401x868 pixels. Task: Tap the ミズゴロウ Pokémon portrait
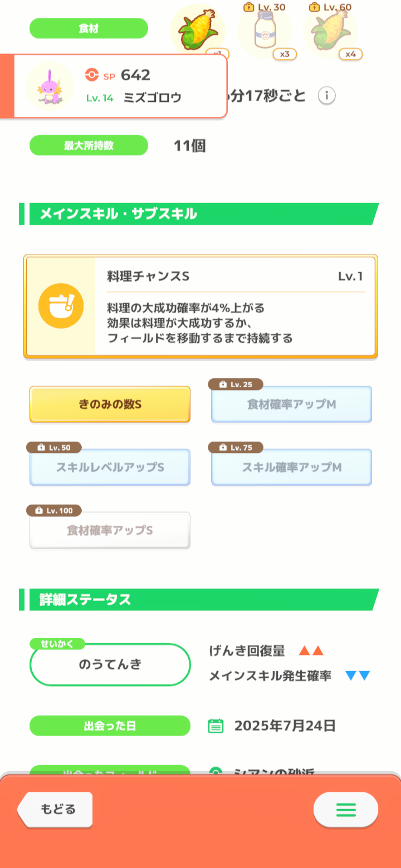tap(50, 86)
